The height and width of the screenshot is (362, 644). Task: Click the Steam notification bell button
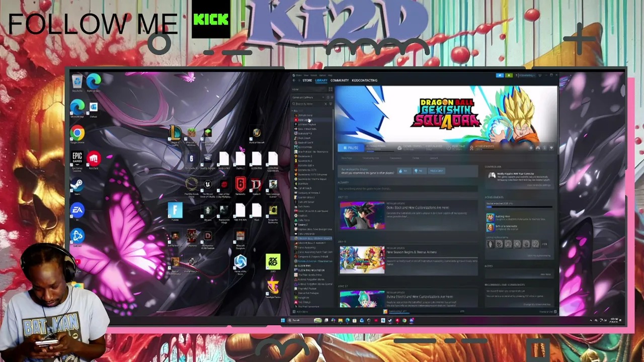[x=509, y=75]
